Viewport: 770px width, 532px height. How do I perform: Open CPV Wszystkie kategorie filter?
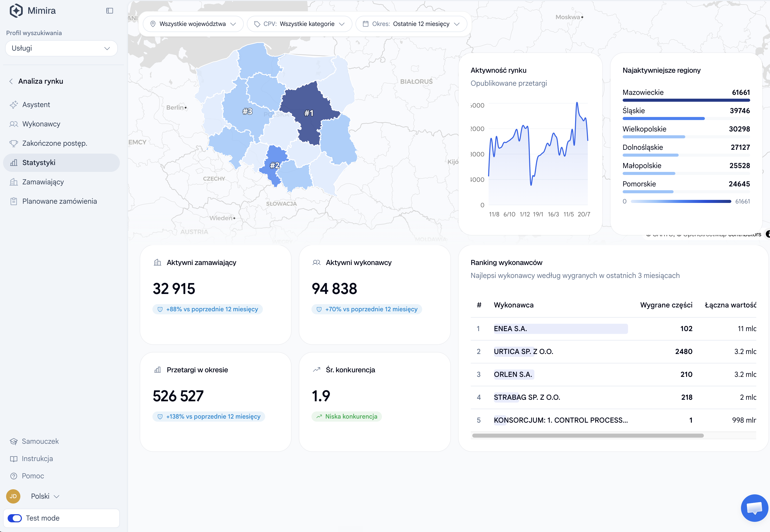[x=299, y=24]
